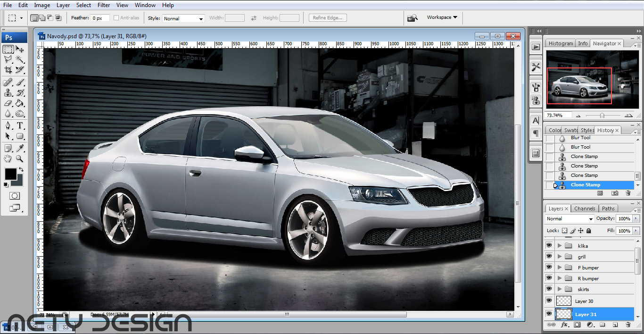Hide the grill group
The height and width of the screenshot is (334, 644).
[x=549, y=256]
